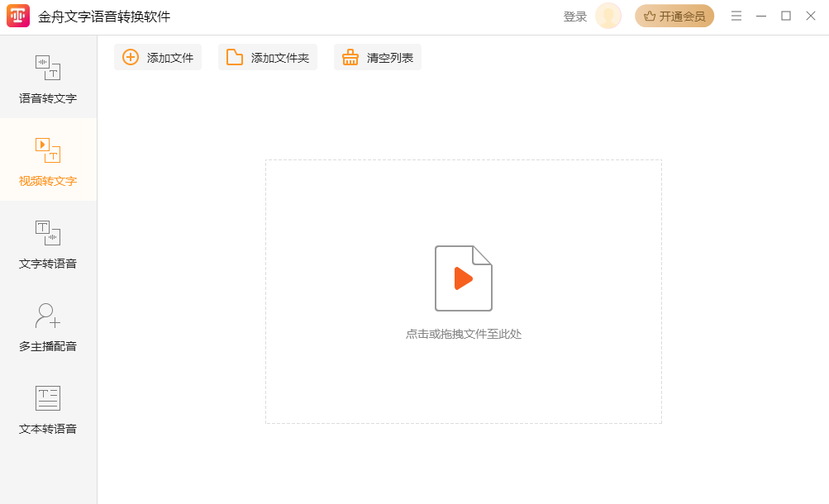Switch to 文字转语音 text-to-speech icon

click(48, 233)
